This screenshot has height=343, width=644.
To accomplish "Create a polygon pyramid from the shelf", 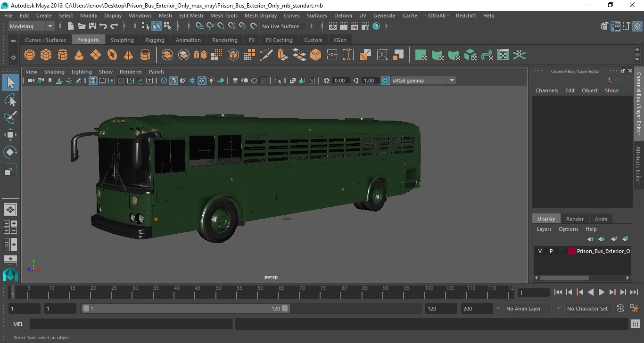I will point(128,55).
